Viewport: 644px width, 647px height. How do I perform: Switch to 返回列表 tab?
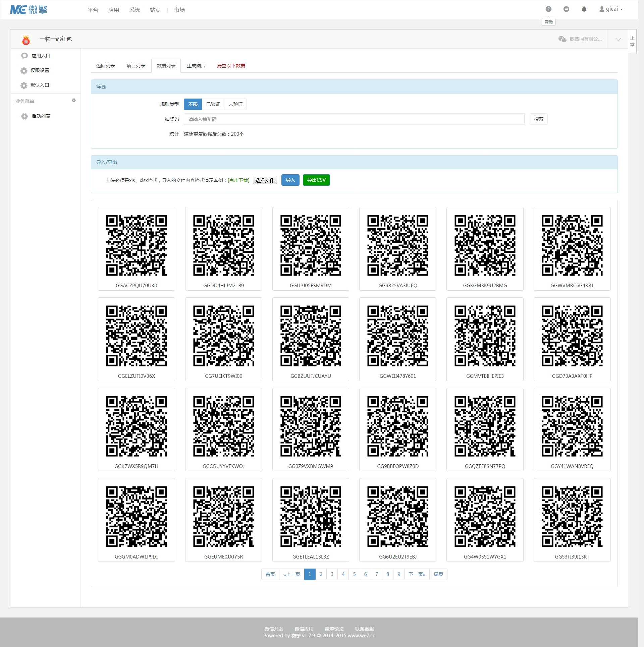[106, 66]
